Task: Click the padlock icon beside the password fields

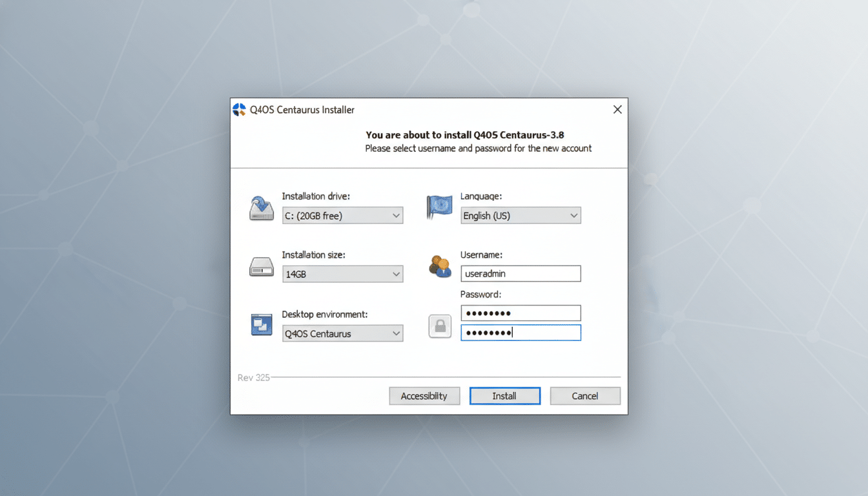Action: pos(440,326)
